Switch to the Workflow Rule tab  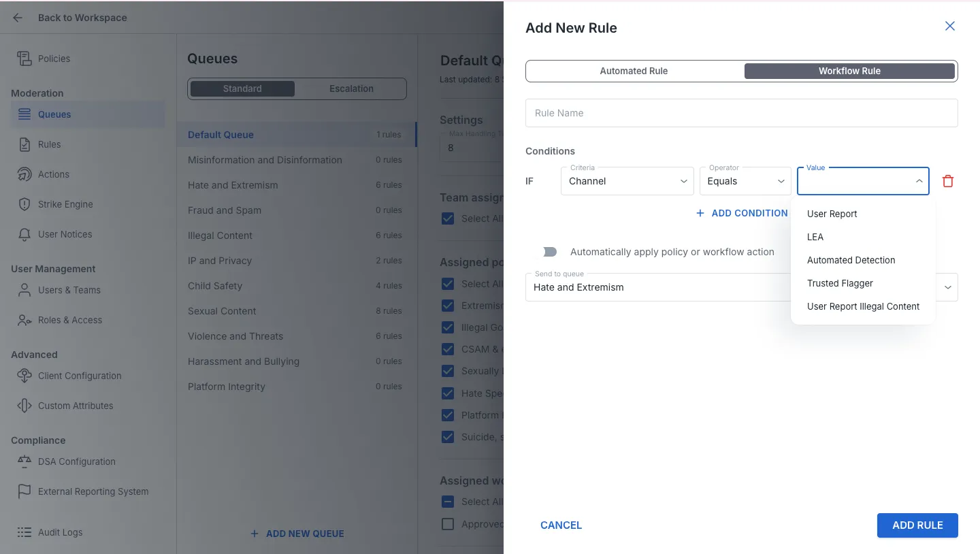(x=849, y=71)
